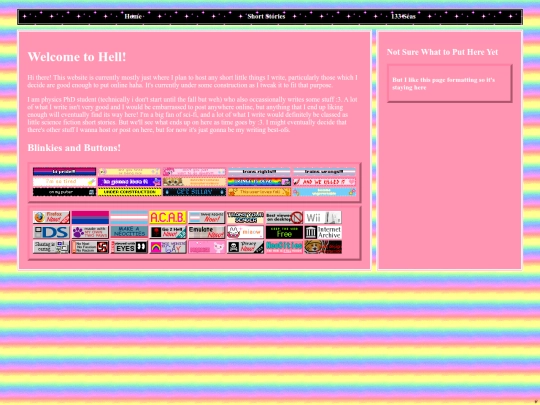Click the Nintendo DS button badge

(51, 232)
